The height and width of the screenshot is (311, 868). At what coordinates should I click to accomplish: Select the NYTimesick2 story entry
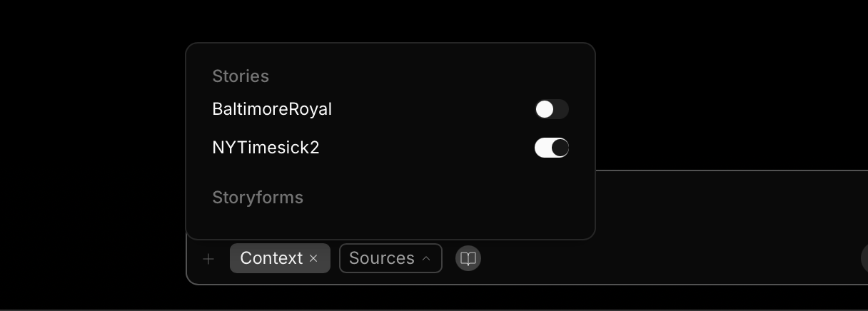pos(266,148)
